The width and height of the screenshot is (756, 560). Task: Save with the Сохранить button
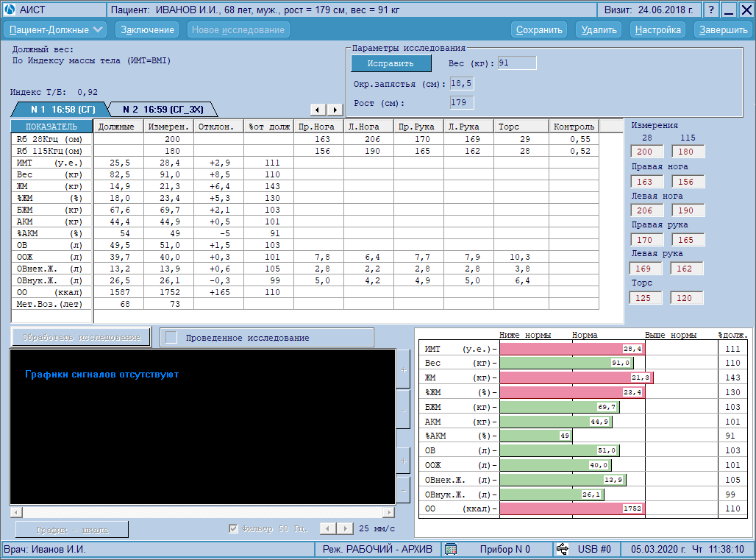point(539,30)
